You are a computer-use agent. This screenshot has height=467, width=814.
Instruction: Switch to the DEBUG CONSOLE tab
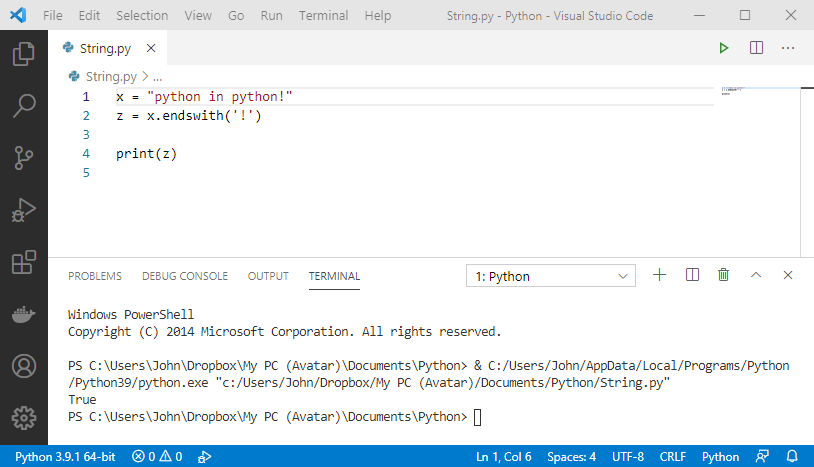(x=185, y=276)
